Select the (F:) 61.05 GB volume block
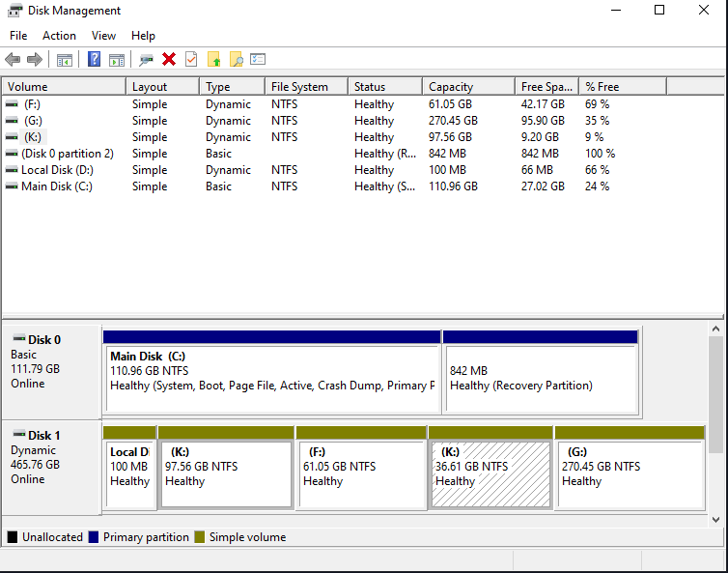 pyautogui.click(x=361, y=468)
